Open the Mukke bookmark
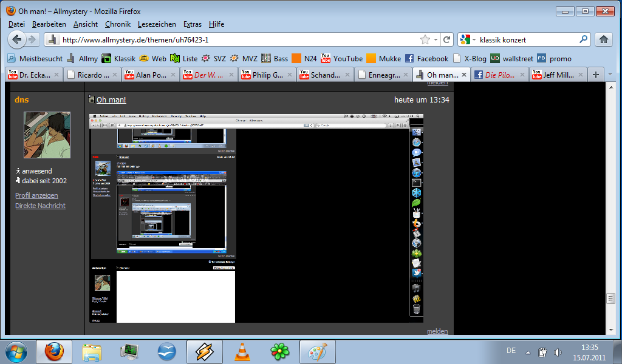 pyautogui.click(x=384, y=59)
